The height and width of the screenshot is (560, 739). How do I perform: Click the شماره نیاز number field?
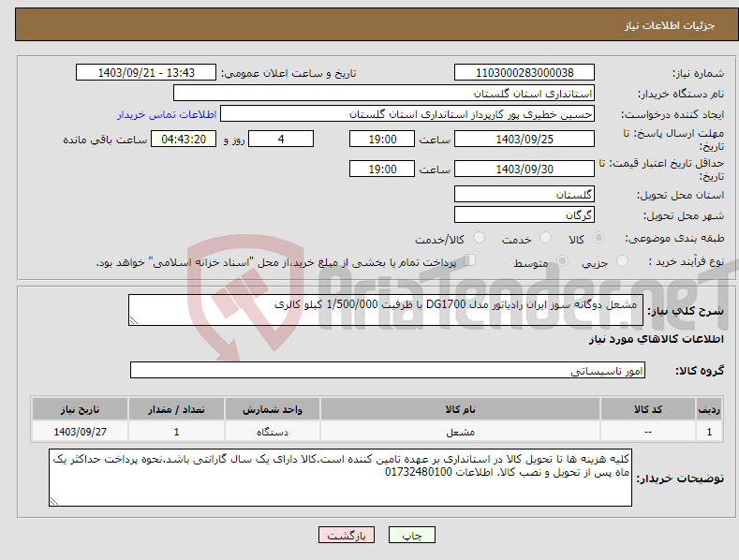click(x=525, y=73)
